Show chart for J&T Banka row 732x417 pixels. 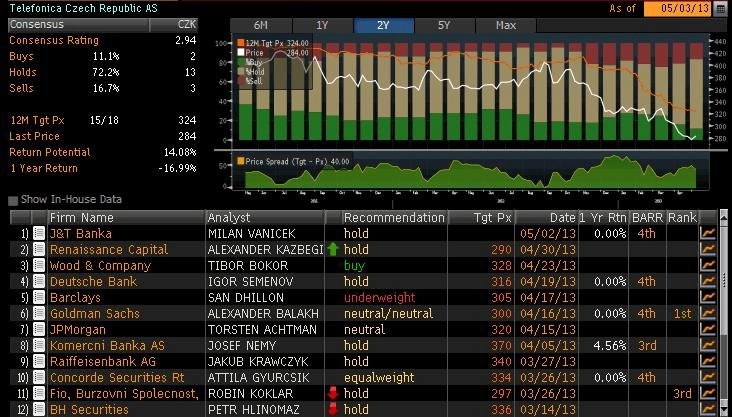tap(708, 233)
